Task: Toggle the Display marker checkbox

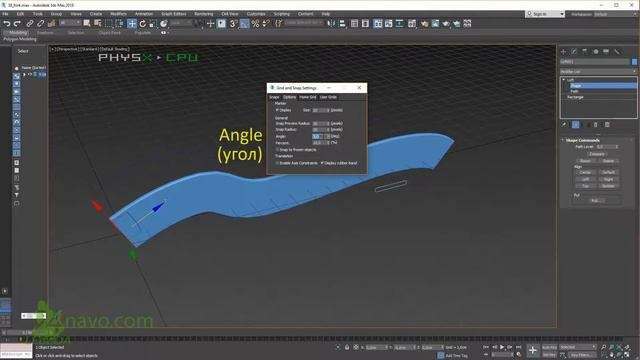Action: click(x=277, y=110)
